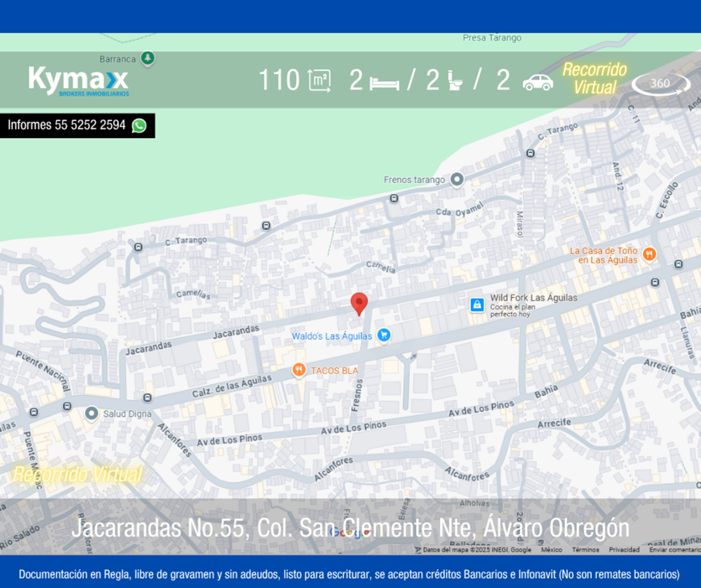The height and width of the screenshot is (588, 701).
Task: Click the 'Fresnos' street label
Action: coord(358,395)
